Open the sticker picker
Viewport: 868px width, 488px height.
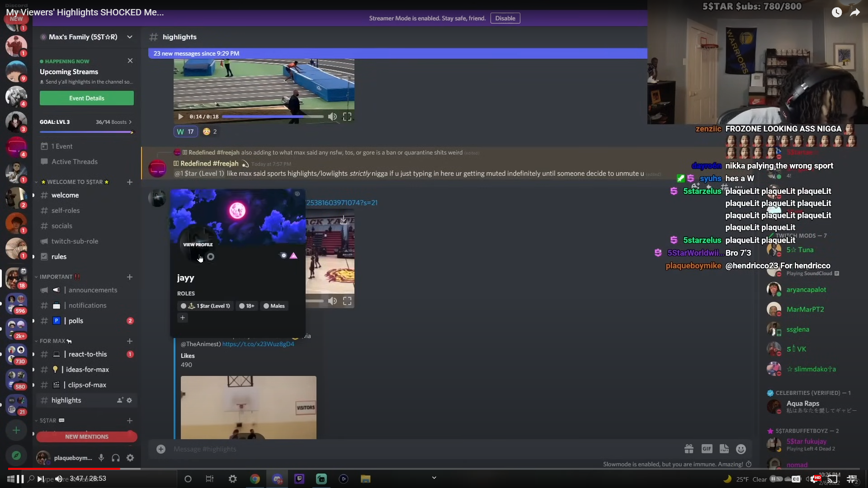pyautogui.click(x=724, y=449)
